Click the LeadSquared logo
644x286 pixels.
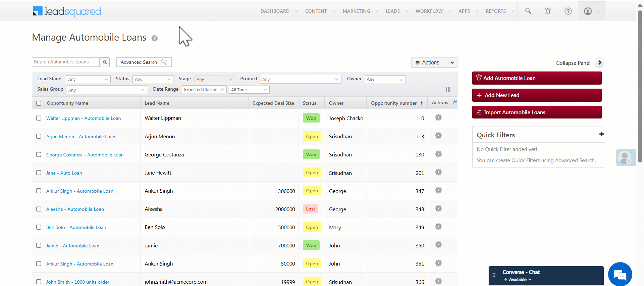coord(67,11)
